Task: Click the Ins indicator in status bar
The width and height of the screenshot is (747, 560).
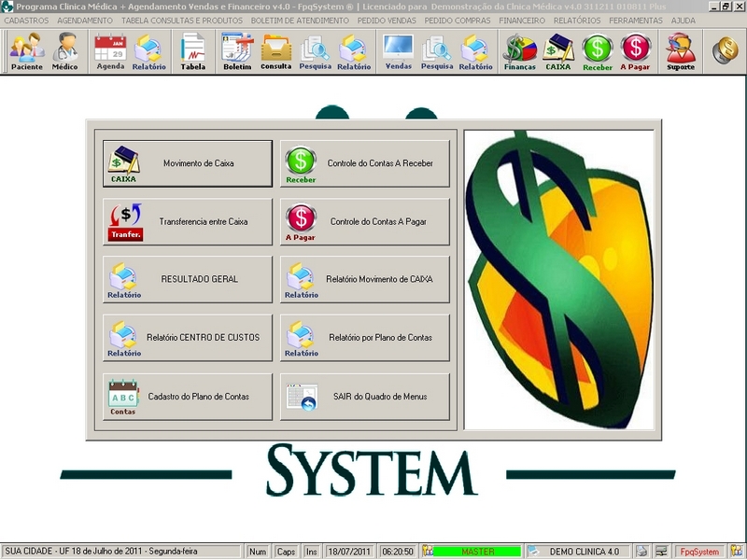Action: pyautogui.click(x=312, y=552)
